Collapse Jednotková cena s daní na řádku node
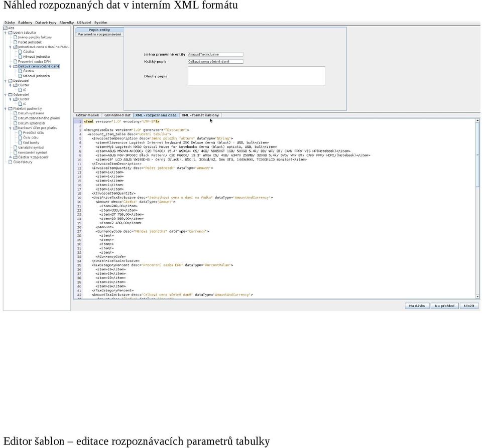 11,47
